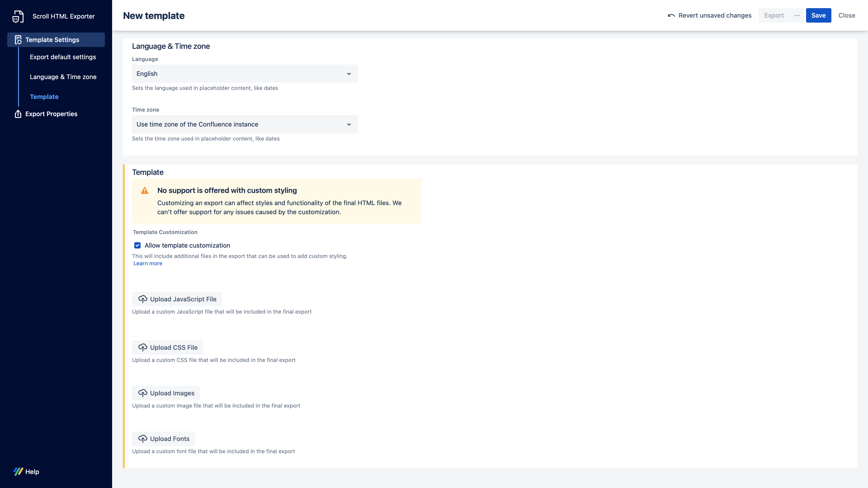Click the Export Properties share icon
This screenshot has width=868, height=488.
point(18,114)
